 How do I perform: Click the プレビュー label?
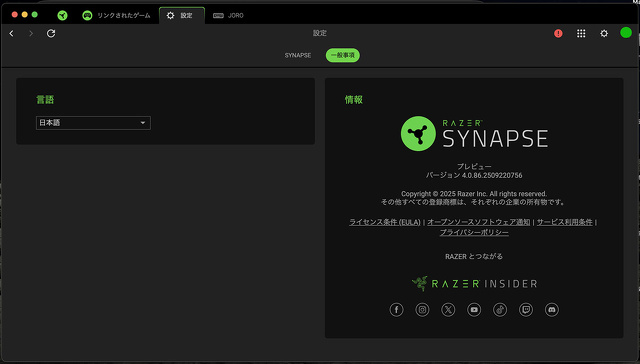[x=474, y=166]
